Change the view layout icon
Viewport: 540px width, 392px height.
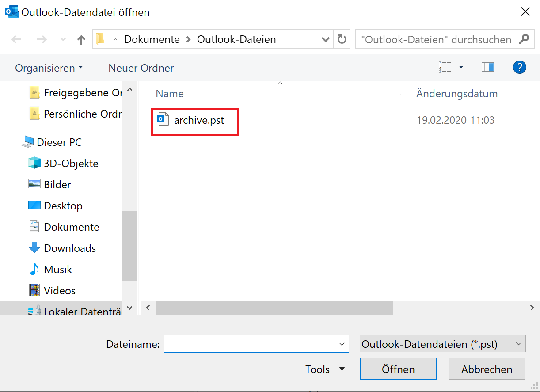pos(445,67)
